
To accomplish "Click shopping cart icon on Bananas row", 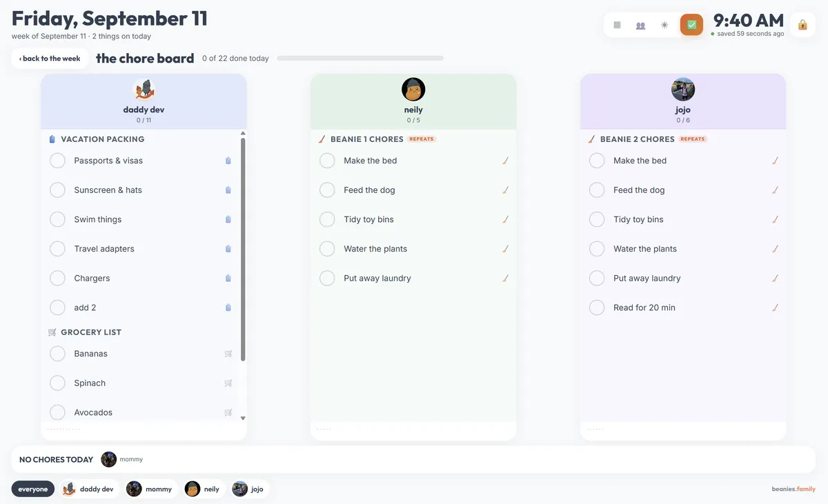I will click(x=228, y=354).
